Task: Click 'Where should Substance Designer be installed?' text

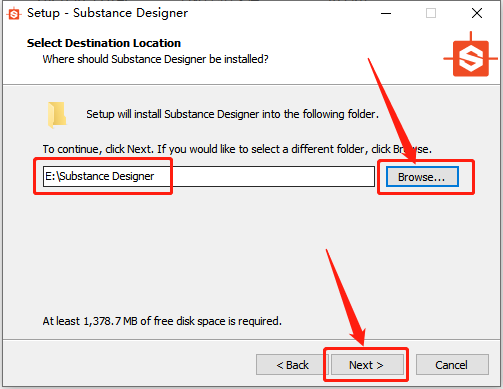Action: [155, 59]
